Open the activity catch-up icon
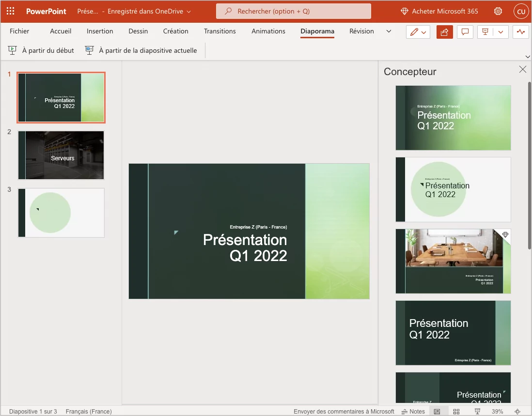This screenshot has width=532, height=416. 521,32
